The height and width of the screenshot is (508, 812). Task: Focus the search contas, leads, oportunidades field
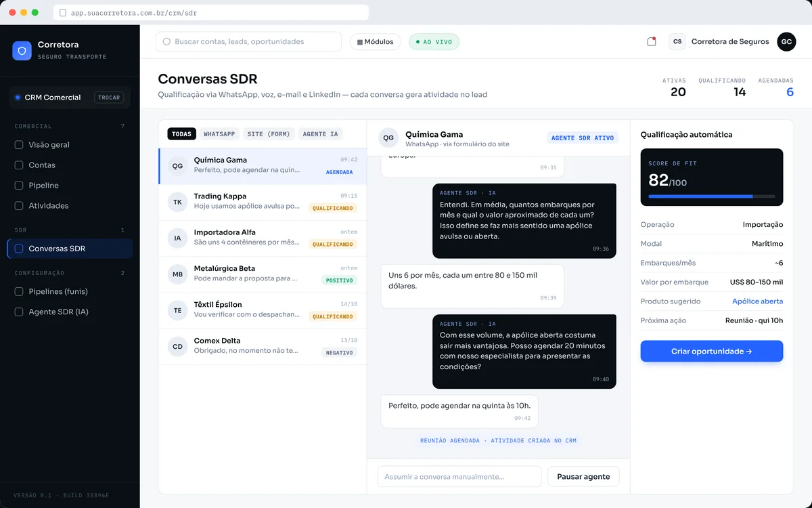pyautogui.click(x=248, y=42)
